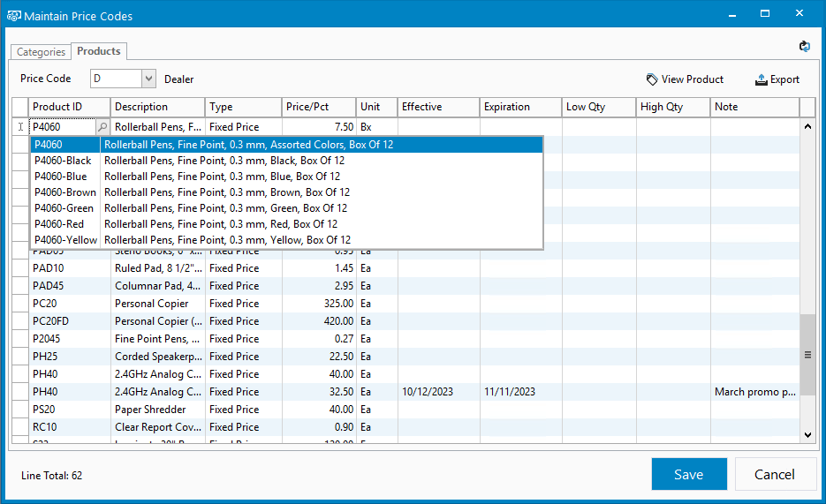Click the Cancel button
The width and height of the screenshot is (826, 504).
pyautogui.click(x=775, y=474)
